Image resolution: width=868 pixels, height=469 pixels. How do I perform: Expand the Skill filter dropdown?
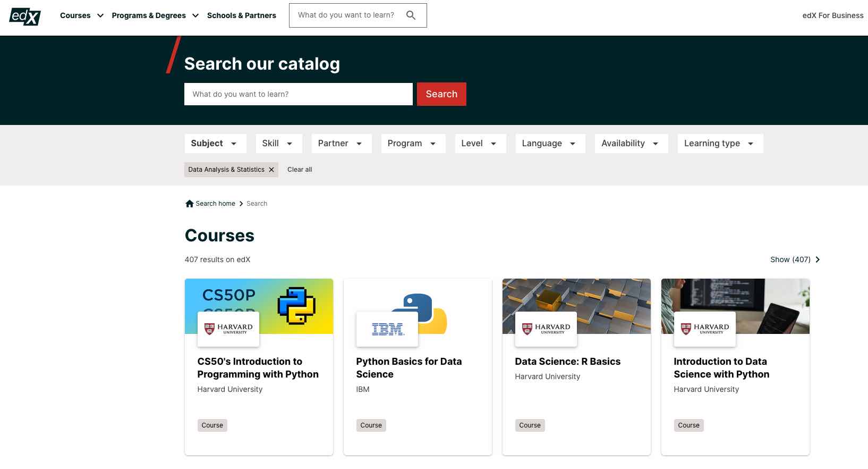[x=278, y=144]
